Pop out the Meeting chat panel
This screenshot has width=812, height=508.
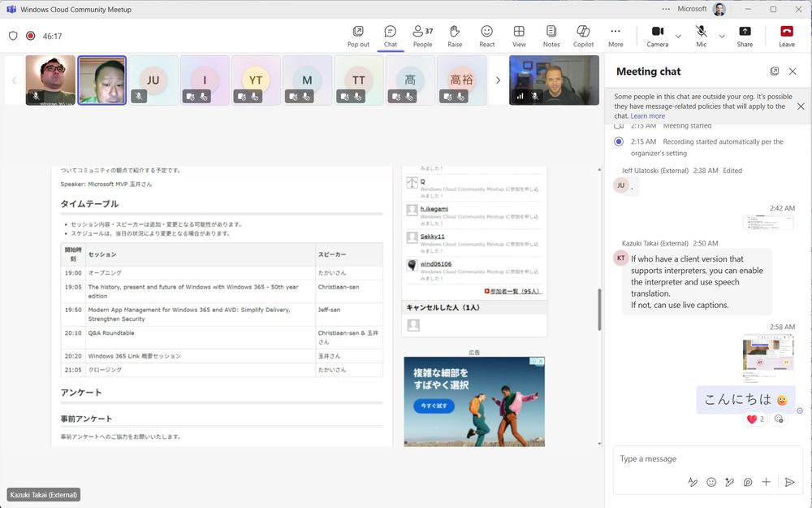(x=774, y=71)
